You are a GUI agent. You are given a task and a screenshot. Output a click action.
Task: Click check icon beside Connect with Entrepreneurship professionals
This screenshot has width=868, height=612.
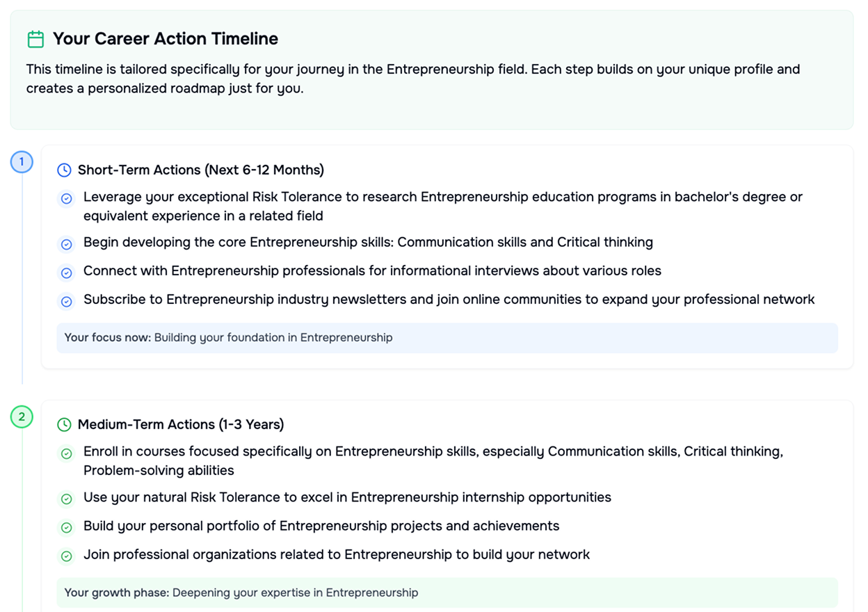(67, 273)
